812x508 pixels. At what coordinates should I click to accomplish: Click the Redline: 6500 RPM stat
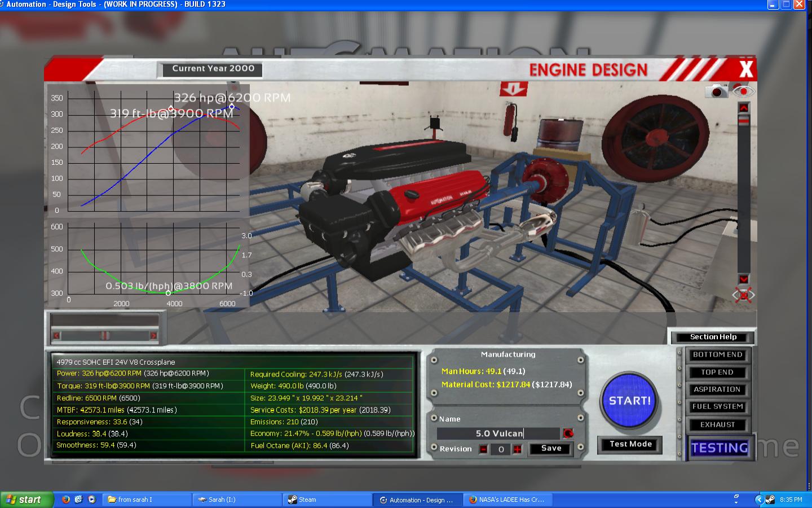pyautogui.click(x=98, y=398)
